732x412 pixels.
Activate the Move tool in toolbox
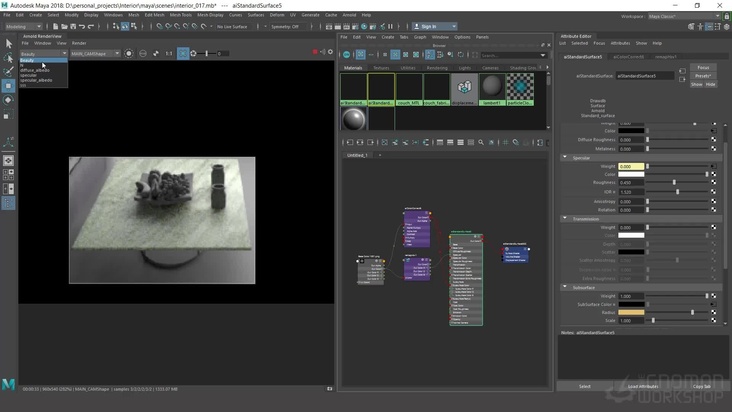pyautogui.click(x=8, y=86)
